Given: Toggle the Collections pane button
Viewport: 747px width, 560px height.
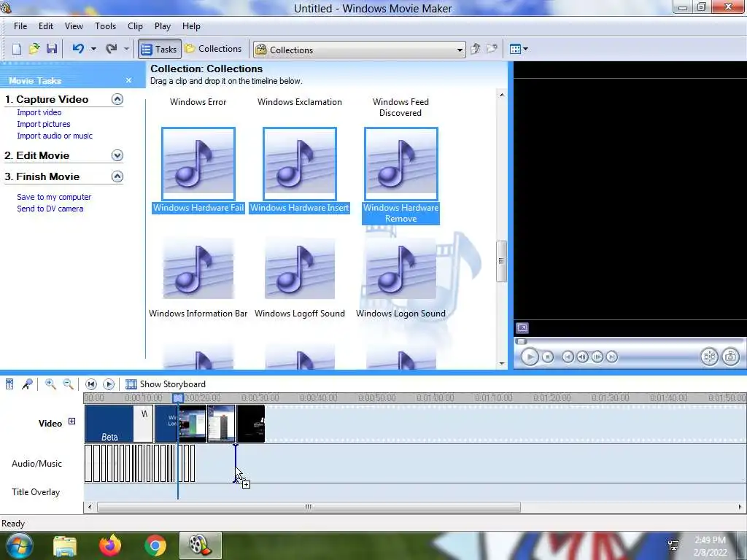Looking at the screenshot, I should (214, 49).
